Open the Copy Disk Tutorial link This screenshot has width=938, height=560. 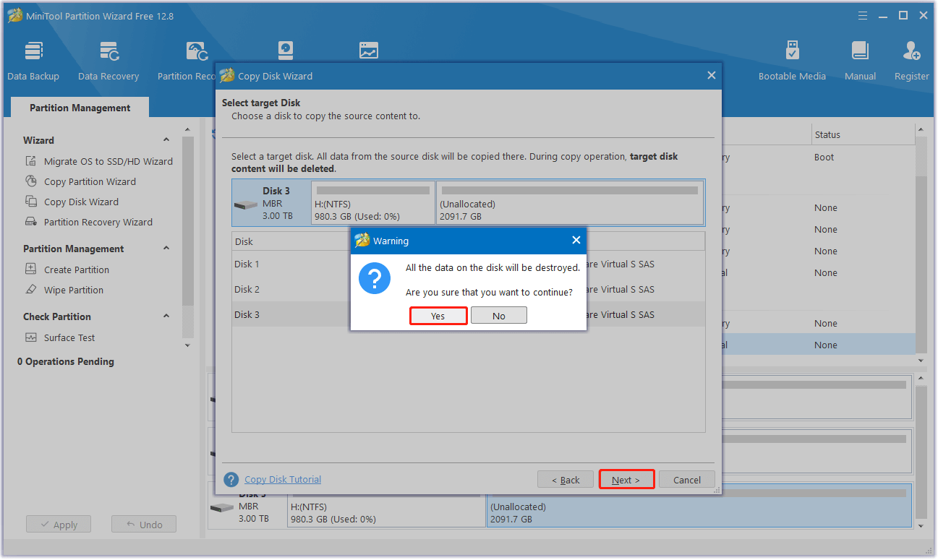pos(283,479)
